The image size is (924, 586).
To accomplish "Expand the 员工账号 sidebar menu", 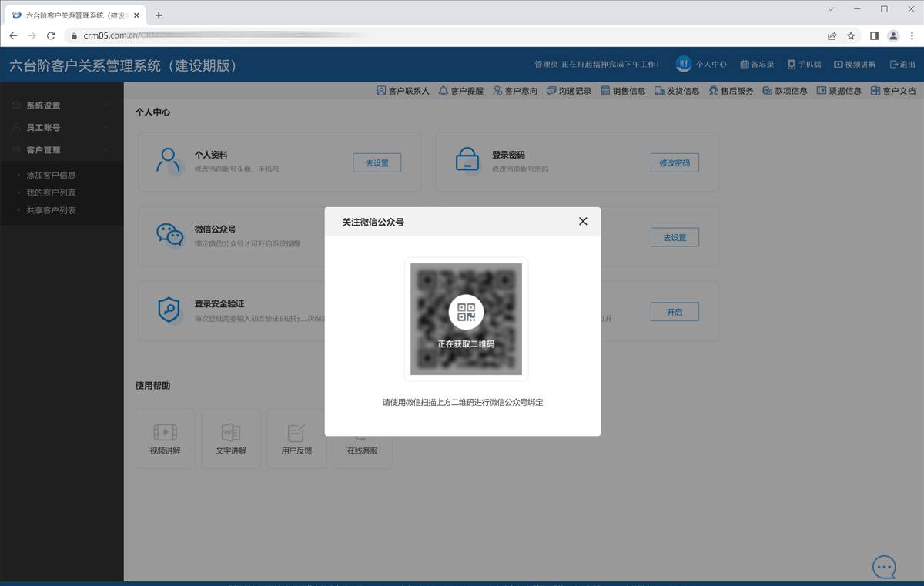I will click(x=62, y=128).
